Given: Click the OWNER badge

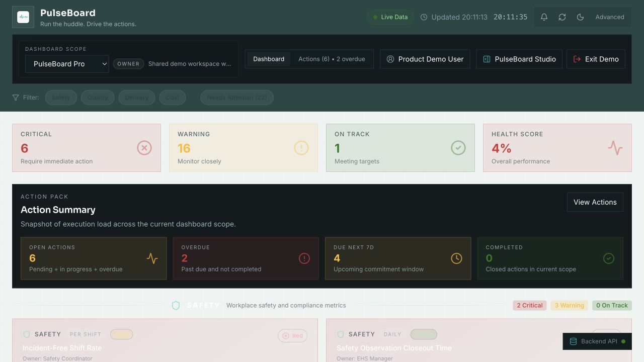Looking at the screenshot, I should click(128, 64).
